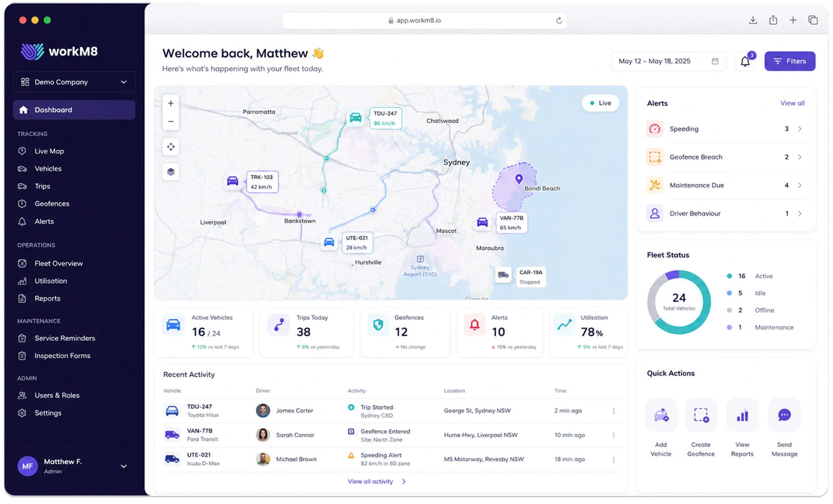Screen dimensions: 833x504
Task: Zoom out of the map with minus button
Action: pyautogui.click(x=171, y=121)
